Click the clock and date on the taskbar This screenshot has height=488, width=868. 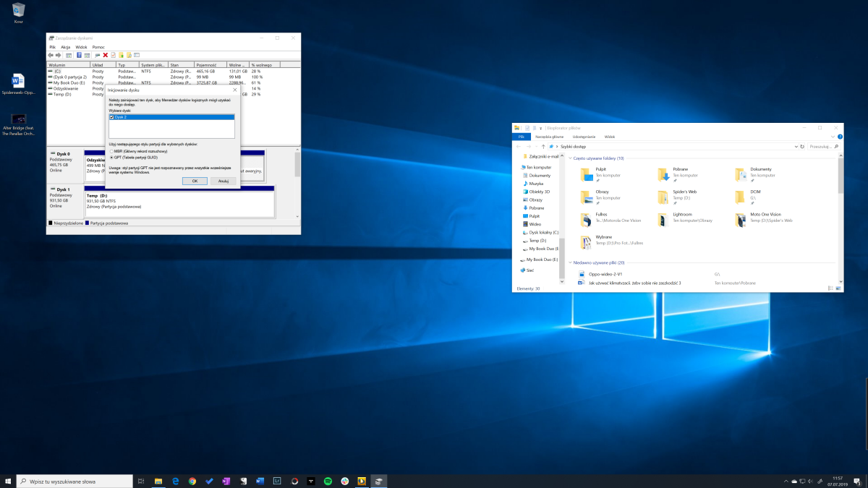838,481
